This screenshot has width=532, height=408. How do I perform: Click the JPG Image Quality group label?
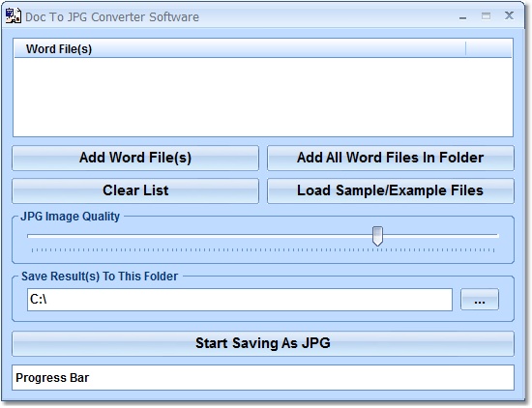coord(71,217)
